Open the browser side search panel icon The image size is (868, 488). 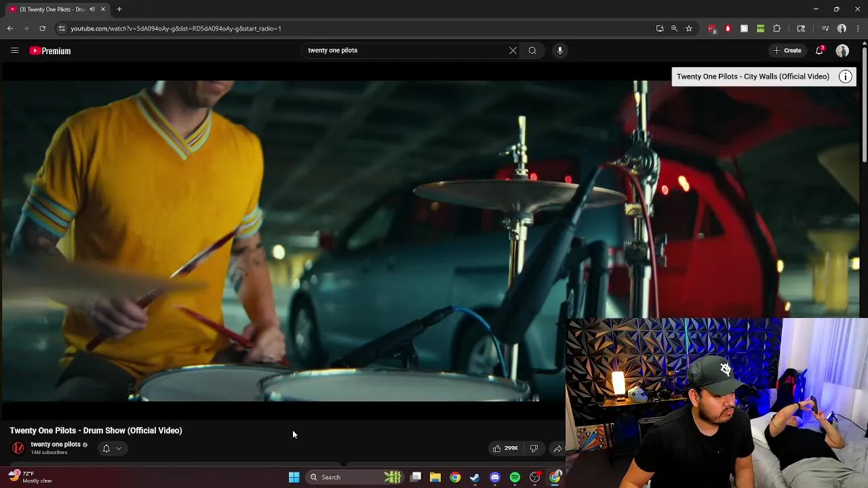pos(801,28)
